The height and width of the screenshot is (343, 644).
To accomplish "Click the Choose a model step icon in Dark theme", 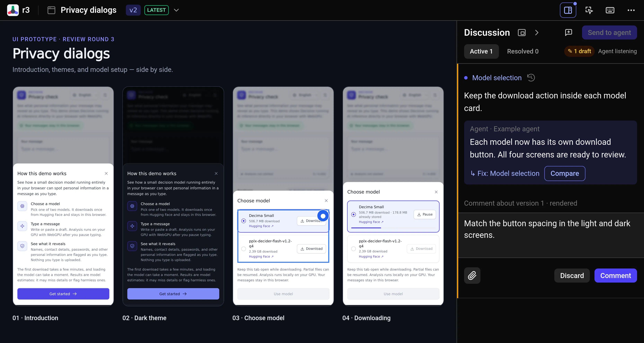I will point(132,206).
